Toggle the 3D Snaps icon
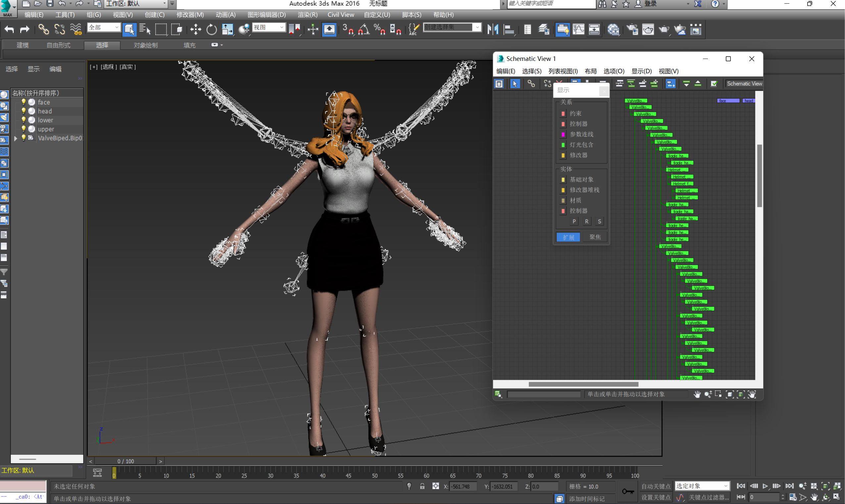The image size is (845, 504). (348, 29)
